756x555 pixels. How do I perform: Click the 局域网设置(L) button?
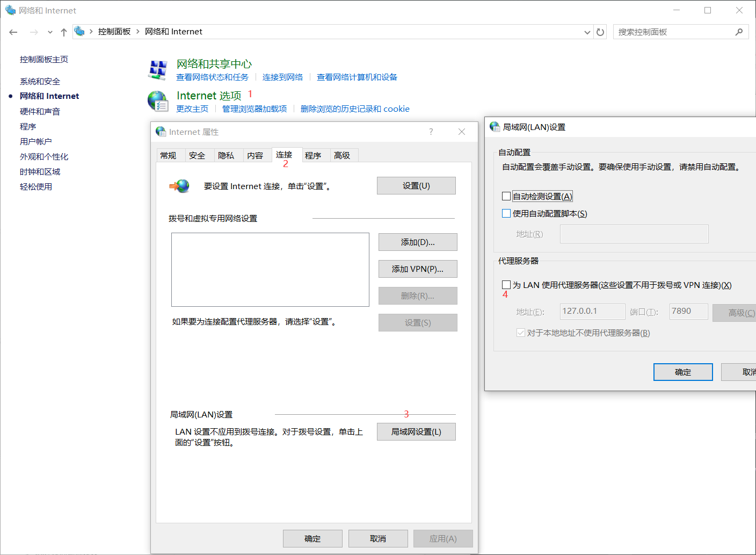(x=416, y=431)
